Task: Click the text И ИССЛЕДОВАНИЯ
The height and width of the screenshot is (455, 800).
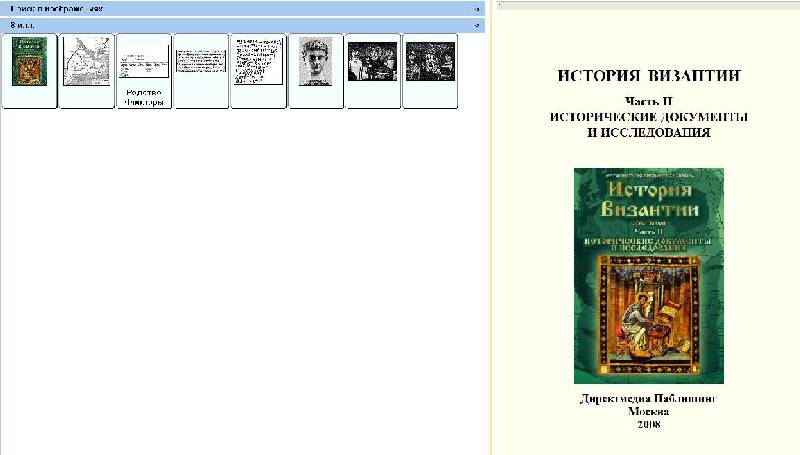Action: (648, 133)
